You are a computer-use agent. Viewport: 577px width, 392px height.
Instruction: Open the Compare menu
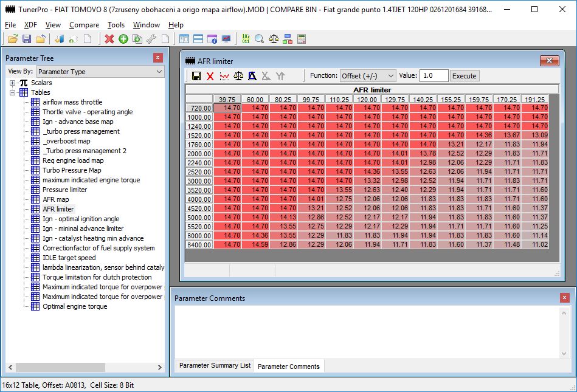(84, 25)
